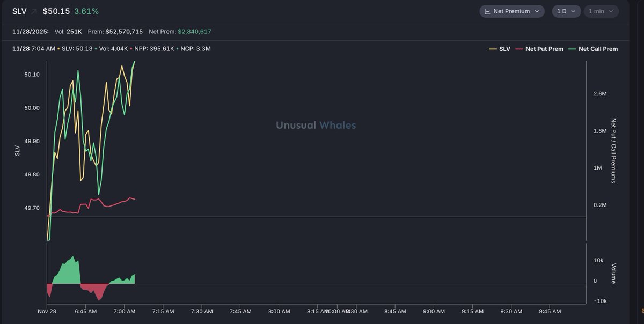Open the Net Premium dropdown

(511, 11)
